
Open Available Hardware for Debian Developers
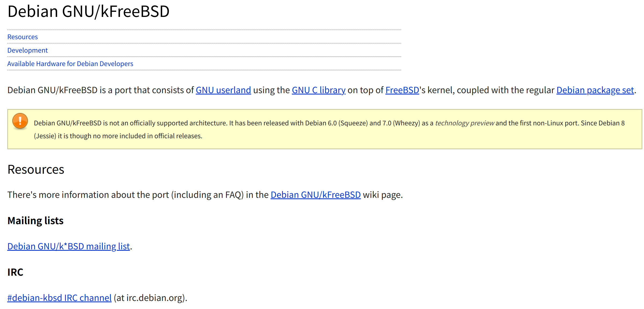pyautogui.click(x=70, y=64)
